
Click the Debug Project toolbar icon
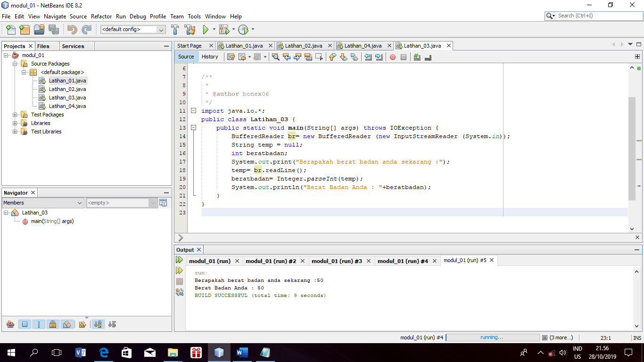pyautogui.click(x=224, y=30)
